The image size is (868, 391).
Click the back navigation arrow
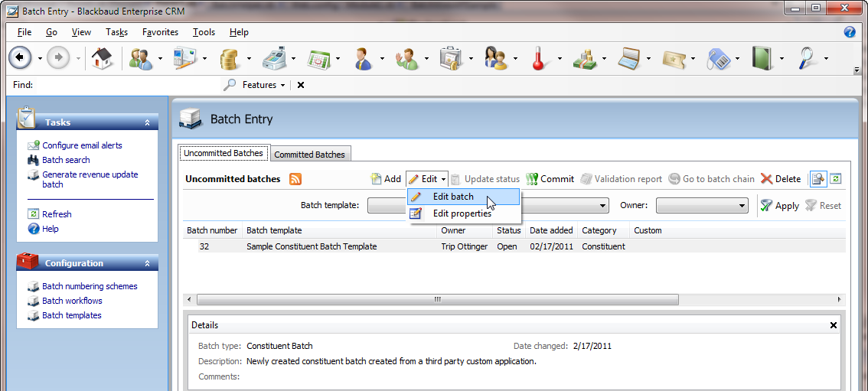[20, 58]
